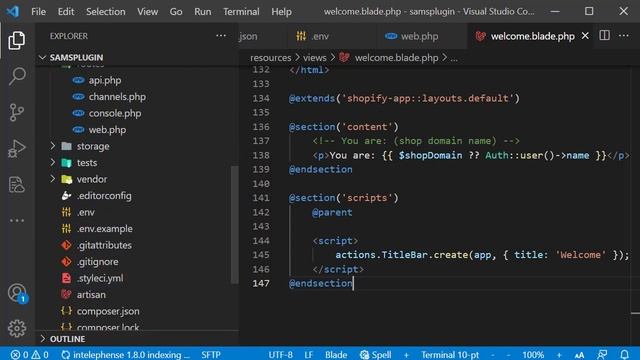This screenshot has height=360, width=640.
Task: Open the Accounts menu icon
Action: click(17, 293)
